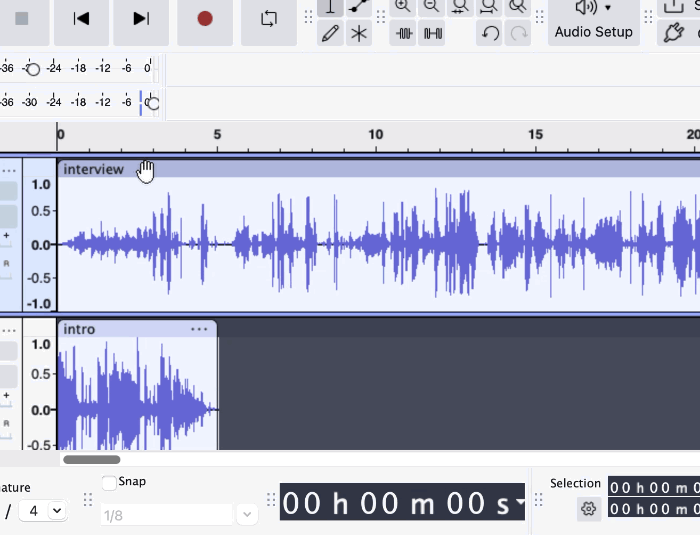Click the Stop playback button
The height and width of the screenshot is (535, 700).
(21, 19)
